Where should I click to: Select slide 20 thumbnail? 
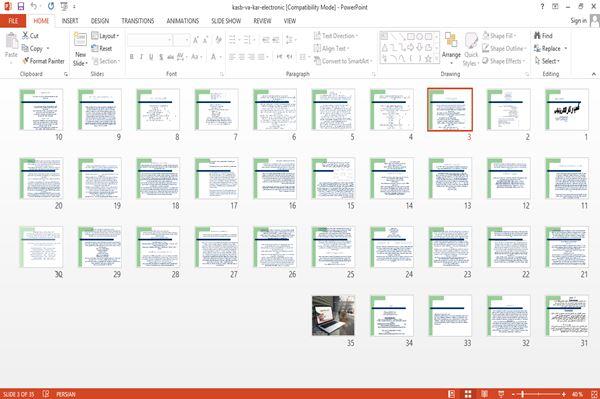tap(41, 178)
